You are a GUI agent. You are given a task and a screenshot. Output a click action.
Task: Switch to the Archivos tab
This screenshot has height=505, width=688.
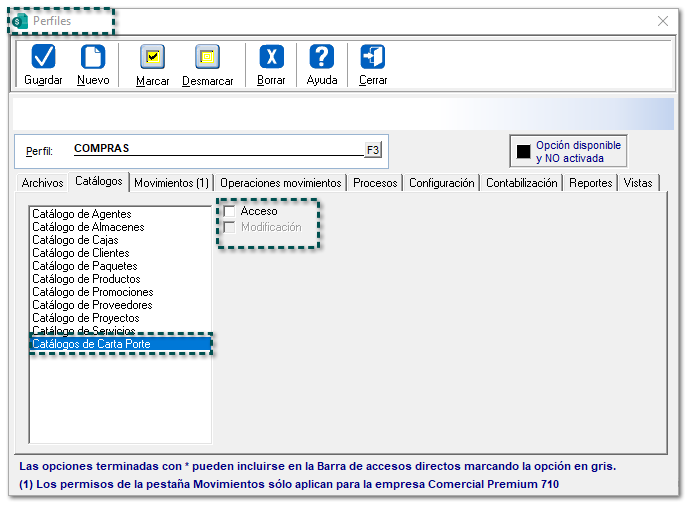42,183
